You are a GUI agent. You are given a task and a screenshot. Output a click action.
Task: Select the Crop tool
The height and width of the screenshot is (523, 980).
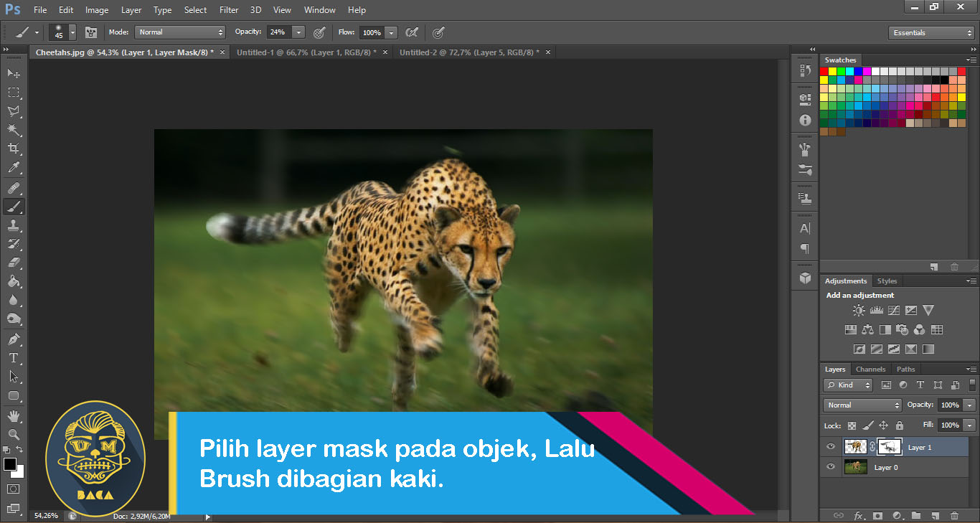click(14, 147)
